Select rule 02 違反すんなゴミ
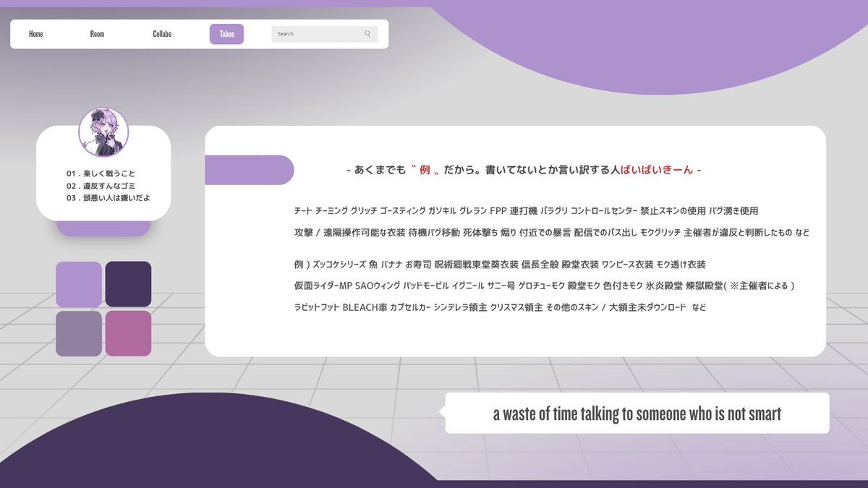The width and height of the screenshot is (868, 488). click(x=101, y=186)
